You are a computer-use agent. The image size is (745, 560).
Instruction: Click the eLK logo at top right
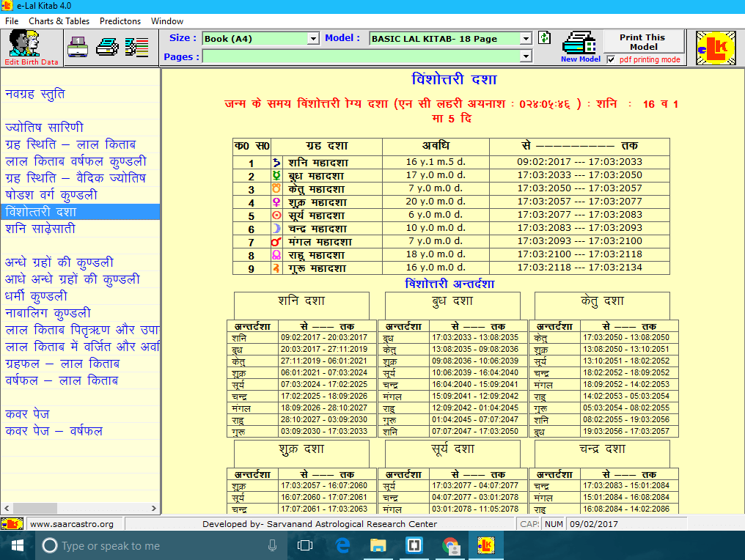tap(716, 48)
